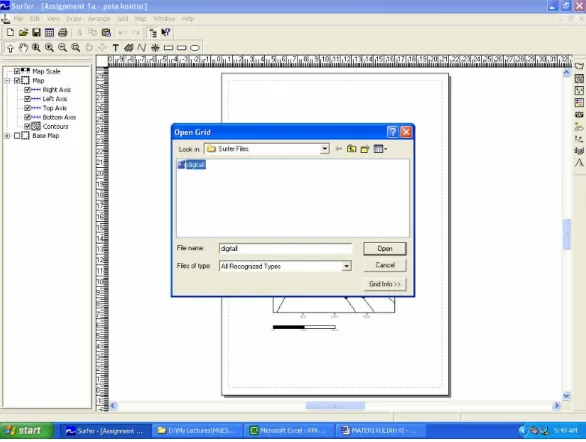This screenshot has width=586, height=442.
Task: Open the worksheet grid toolbar icon
Action: click(49, 33)
